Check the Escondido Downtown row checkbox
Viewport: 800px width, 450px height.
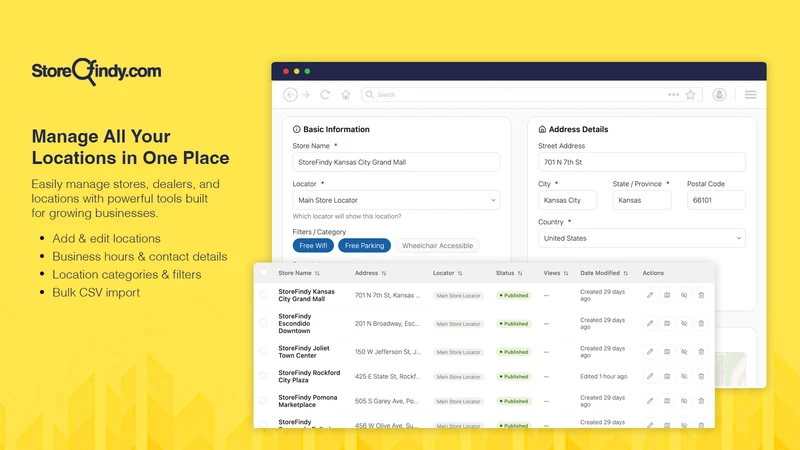[263, 323]
